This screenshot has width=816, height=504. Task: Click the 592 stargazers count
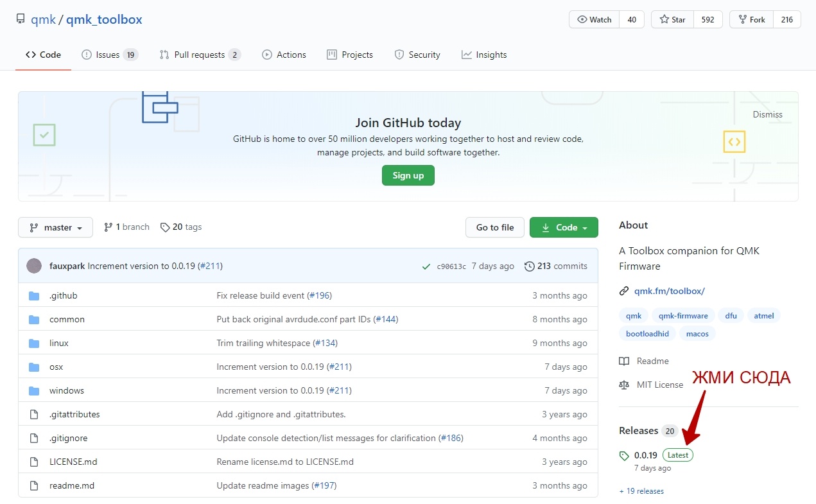707,19
